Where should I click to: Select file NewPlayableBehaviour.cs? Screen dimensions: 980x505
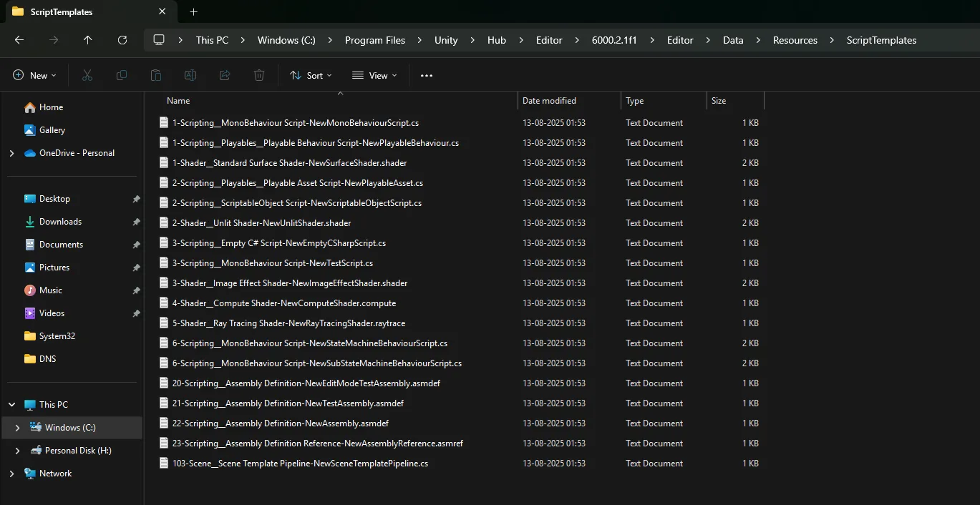point(316,143)
